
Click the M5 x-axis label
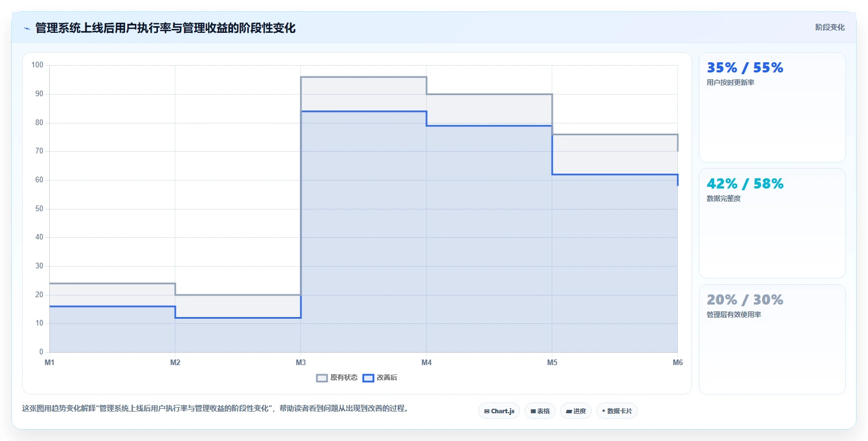[x=552, y=362]
